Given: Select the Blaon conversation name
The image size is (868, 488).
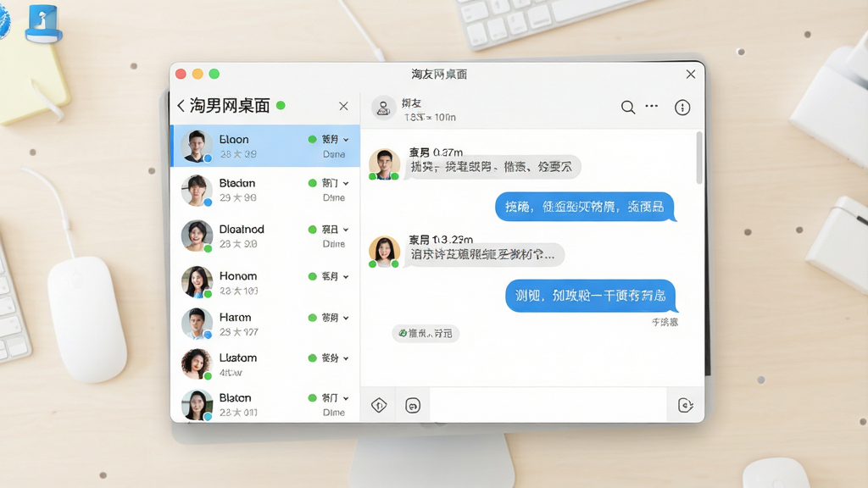Looking at the screenshot, I should coord(234,140).
